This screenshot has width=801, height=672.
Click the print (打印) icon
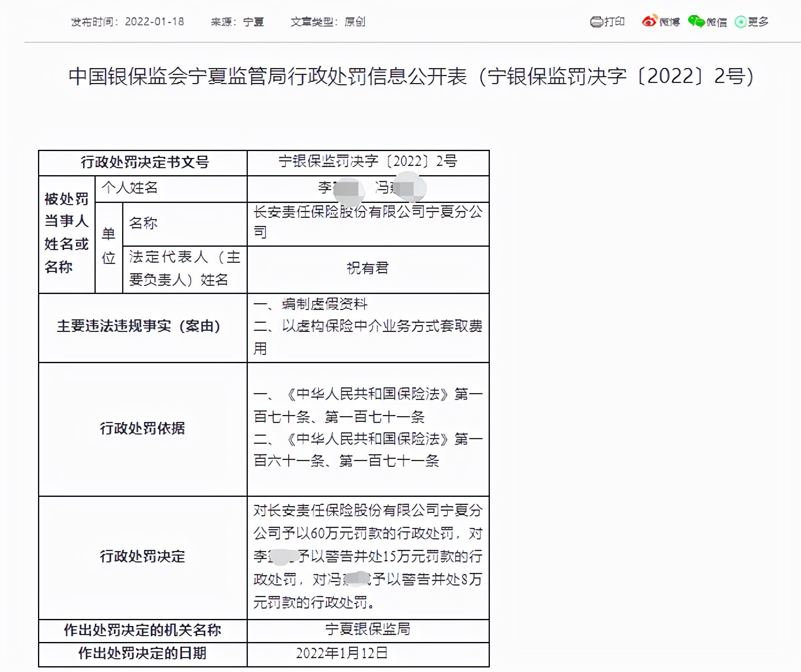[x=596, y=22]
